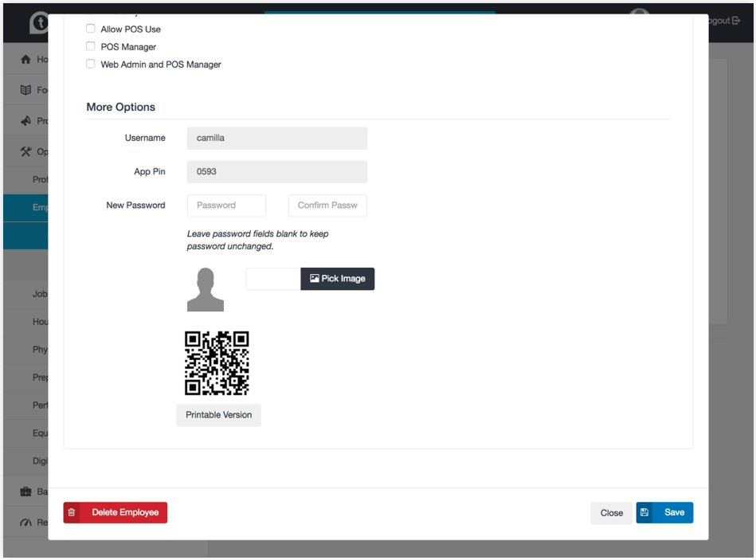Screen dimensions: 756x560
Task: Click the Home icon in sidebar
Action: pyautogui.click(x=25, y=59)
